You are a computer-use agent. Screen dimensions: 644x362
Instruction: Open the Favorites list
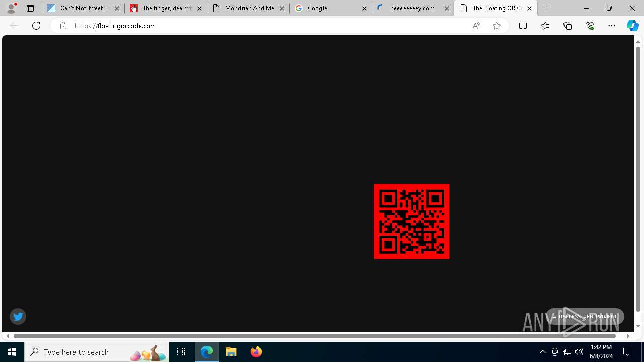[545, 26]
